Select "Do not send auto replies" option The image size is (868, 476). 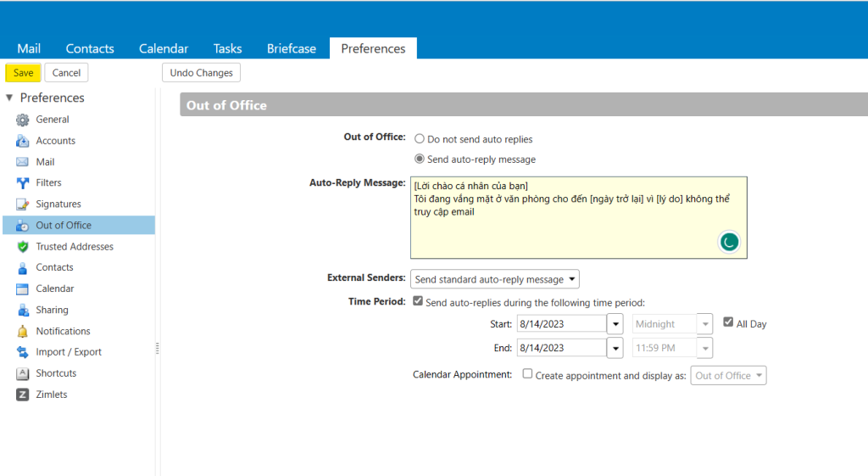coord(420,139)
